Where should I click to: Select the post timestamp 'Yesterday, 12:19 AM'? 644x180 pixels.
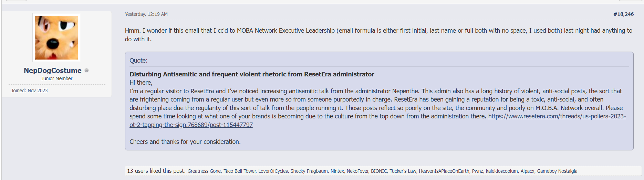click(146, 14)
